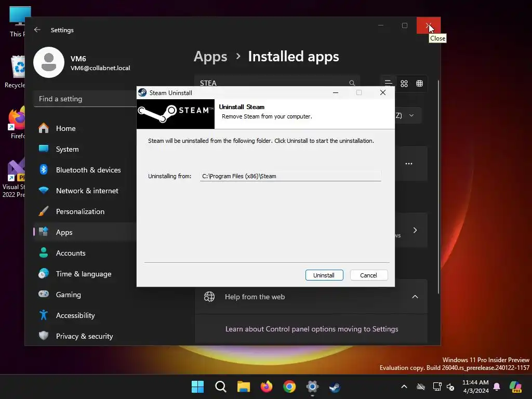Click the VM6 user avatar

(x=49, y=62)
